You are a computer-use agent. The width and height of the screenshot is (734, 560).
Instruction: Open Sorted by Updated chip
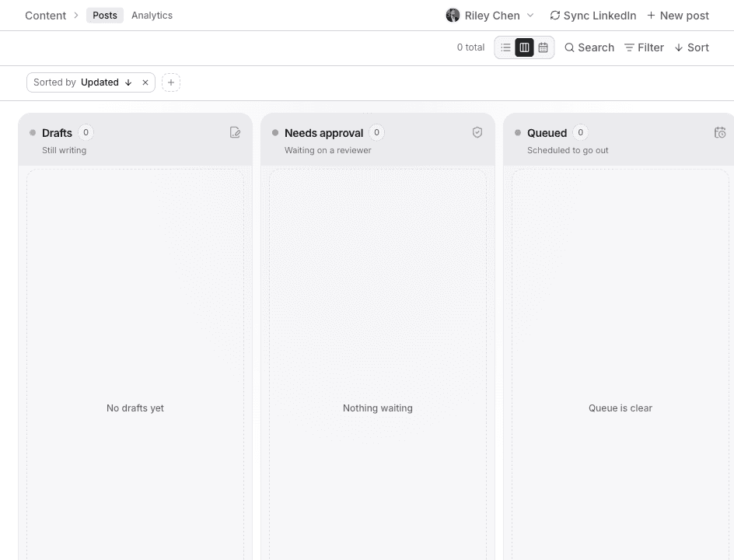pyautogui.click(x=91, y=82)
